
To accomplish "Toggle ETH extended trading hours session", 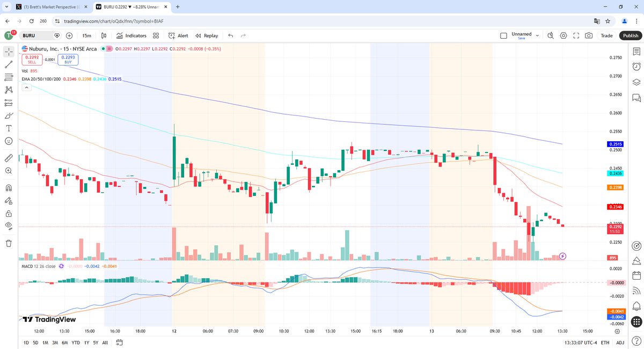I will 605,343.
